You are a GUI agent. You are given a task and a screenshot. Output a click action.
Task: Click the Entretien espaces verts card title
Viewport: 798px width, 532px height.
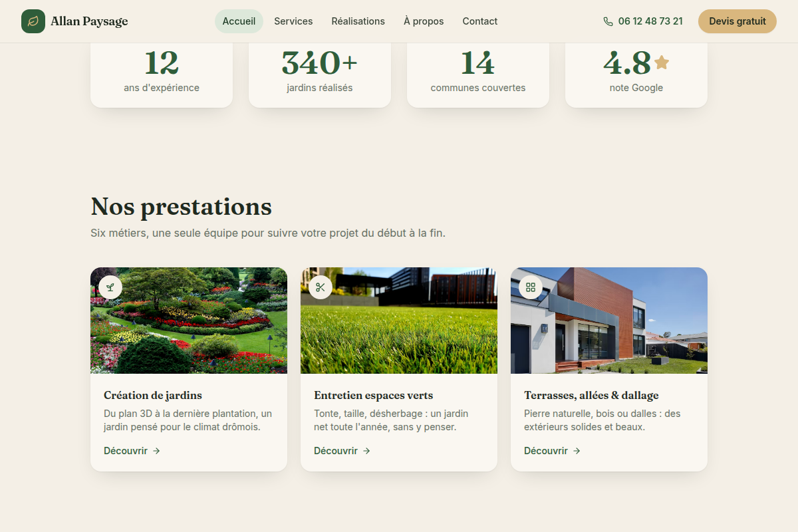click(x=374, y=396)
